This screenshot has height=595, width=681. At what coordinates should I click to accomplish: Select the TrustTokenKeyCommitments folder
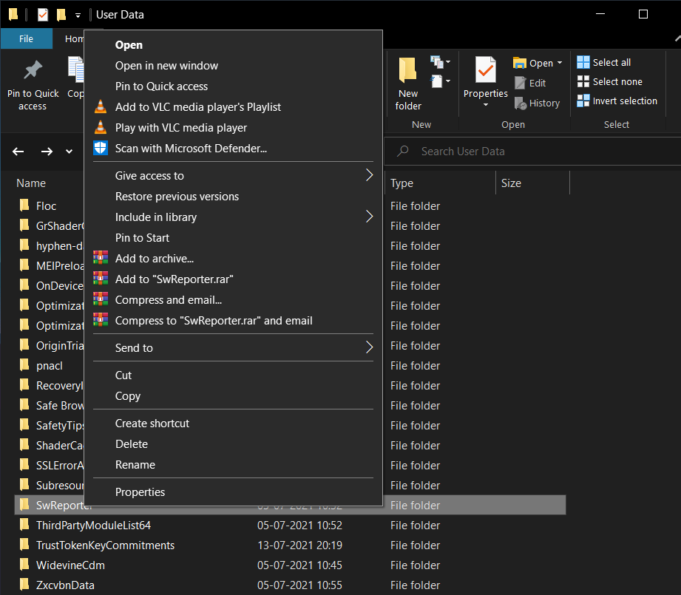point(105,545)
